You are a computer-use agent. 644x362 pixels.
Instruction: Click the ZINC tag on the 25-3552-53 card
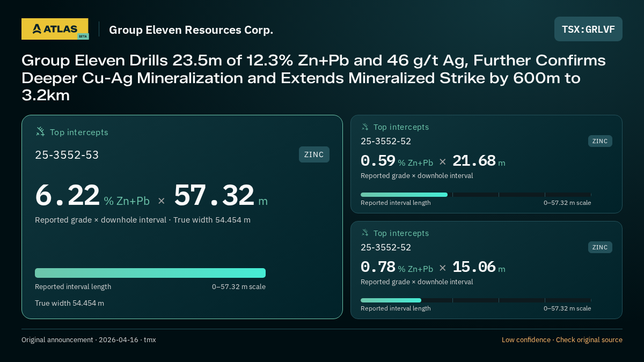click(x=314, y=154)
